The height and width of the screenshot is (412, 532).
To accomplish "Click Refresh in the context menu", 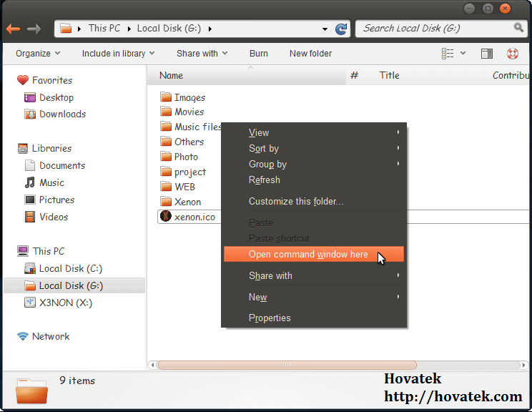I will [x=264, y=180].
